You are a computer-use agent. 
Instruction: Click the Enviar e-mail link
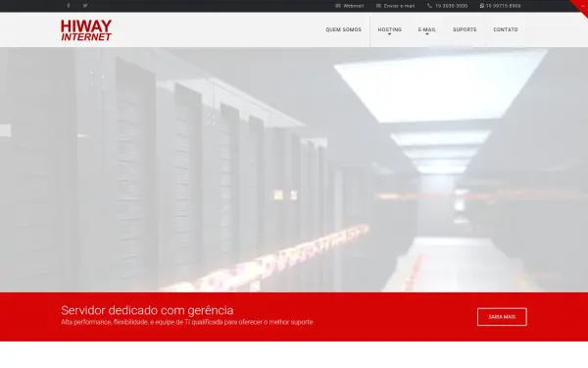(395, 6)
